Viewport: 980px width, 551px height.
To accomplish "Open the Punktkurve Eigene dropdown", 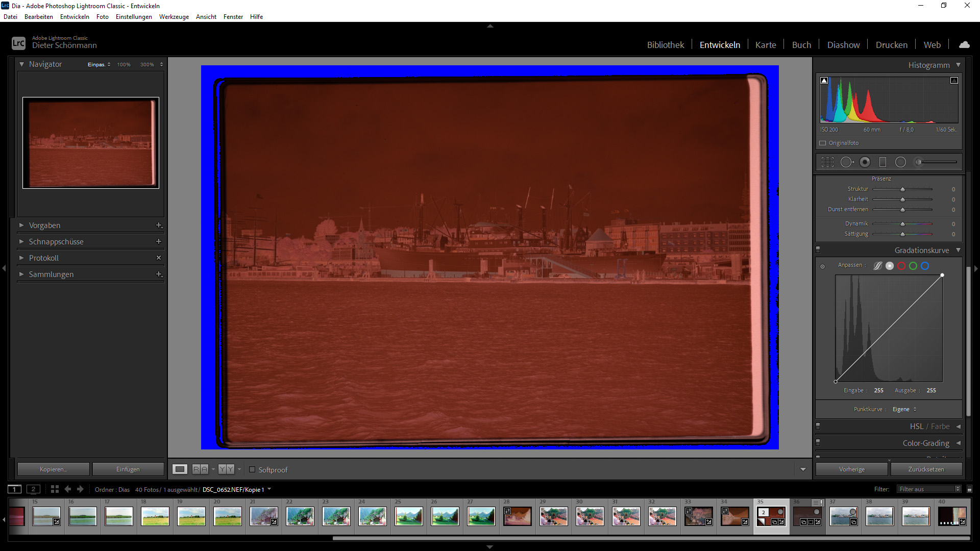I will point(904,409).
